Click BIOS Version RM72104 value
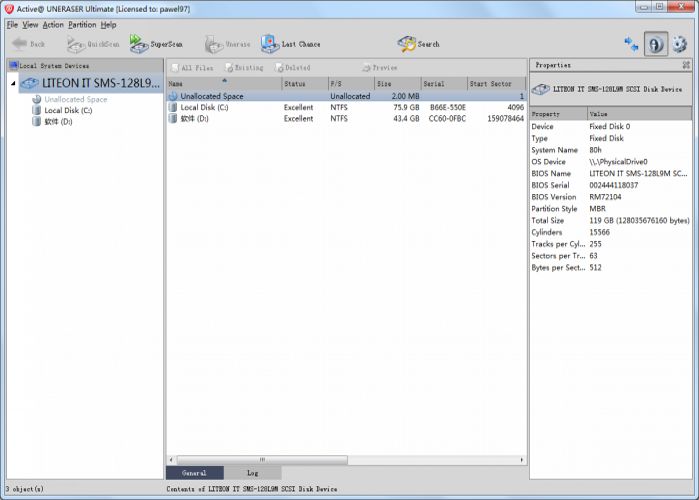Image resolution: width=699 pixels, height=500 pixels. pos(605,197)
